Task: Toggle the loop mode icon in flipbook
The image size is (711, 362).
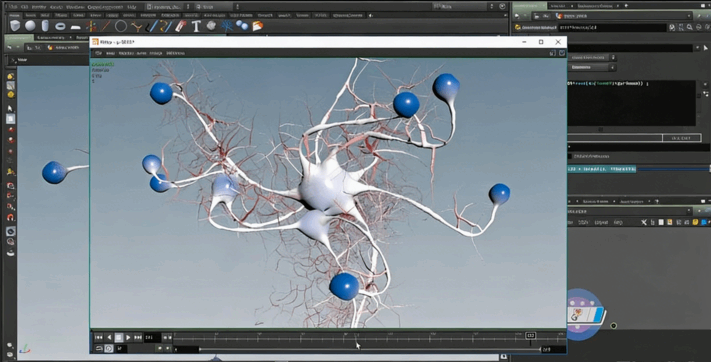Action: click(99, 348)
